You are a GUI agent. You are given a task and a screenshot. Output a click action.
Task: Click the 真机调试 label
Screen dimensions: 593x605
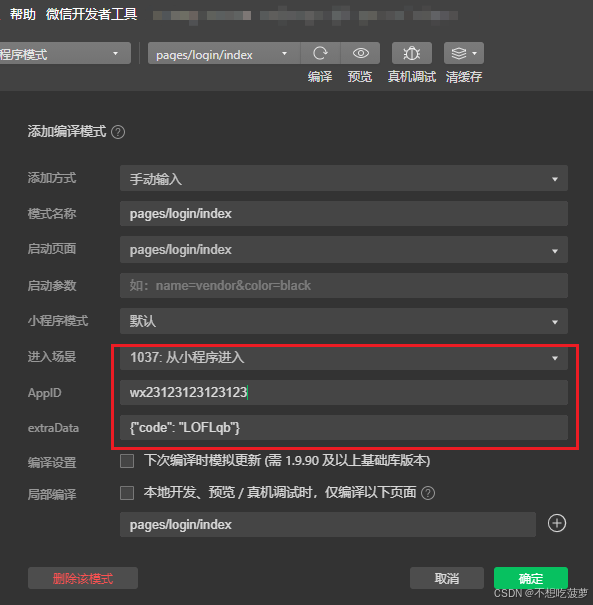(412, 76)
